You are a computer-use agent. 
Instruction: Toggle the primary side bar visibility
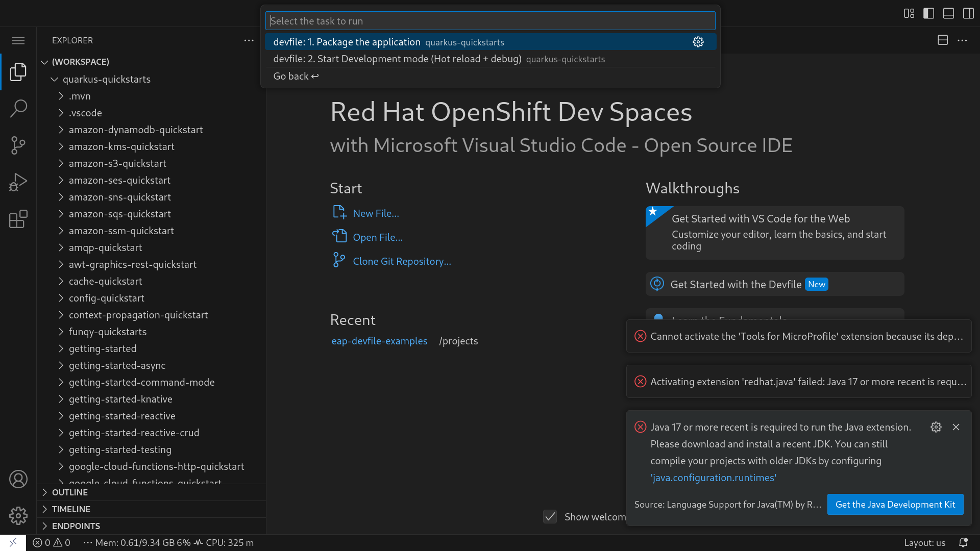tap(928, 13)
